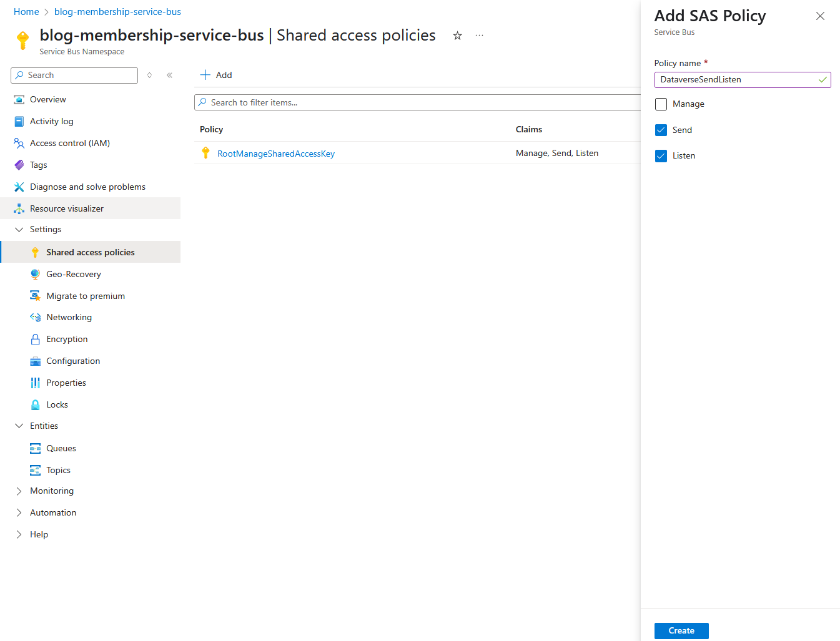
Task: Click the Manage, Send, Listen claims cell
Action: pos(557,153)
